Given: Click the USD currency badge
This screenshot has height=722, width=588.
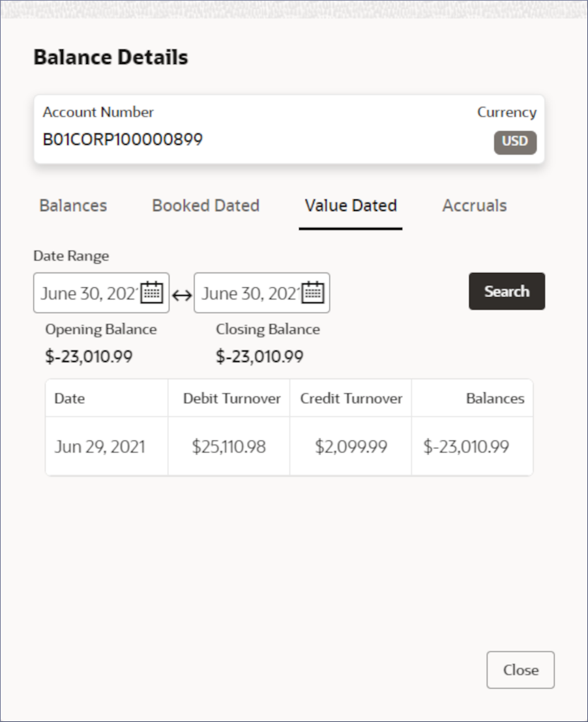Looking at the screenshot, I should (515, 142).
